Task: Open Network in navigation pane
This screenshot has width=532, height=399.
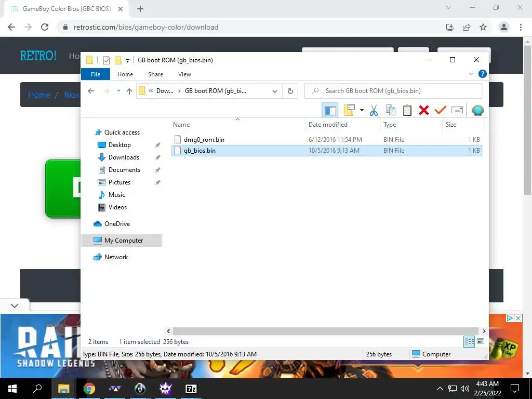Action: [116, 257]
